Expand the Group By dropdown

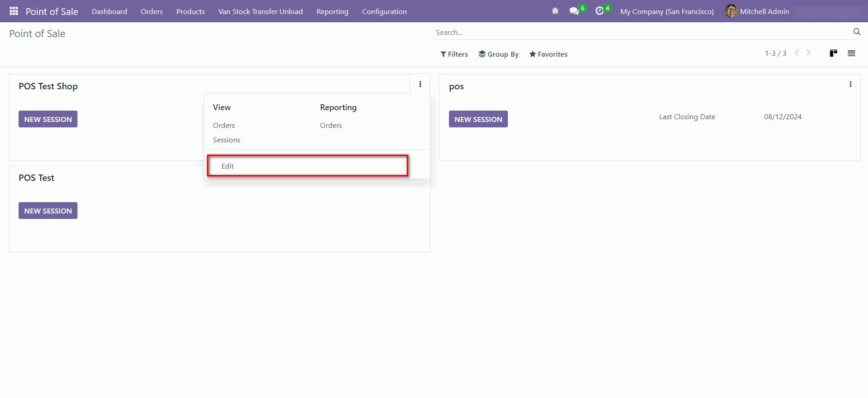tap(498, 54)
